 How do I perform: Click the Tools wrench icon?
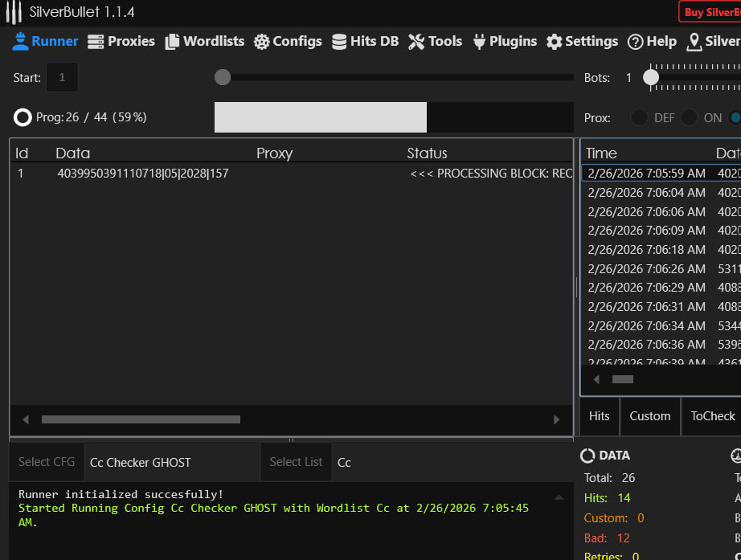pos(416,42)
